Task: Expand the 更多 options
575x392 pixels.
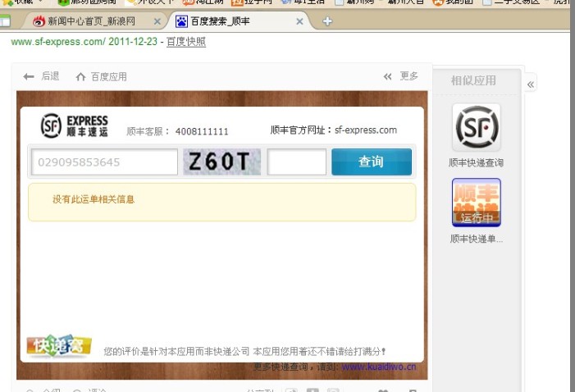Action: point(400,76)
